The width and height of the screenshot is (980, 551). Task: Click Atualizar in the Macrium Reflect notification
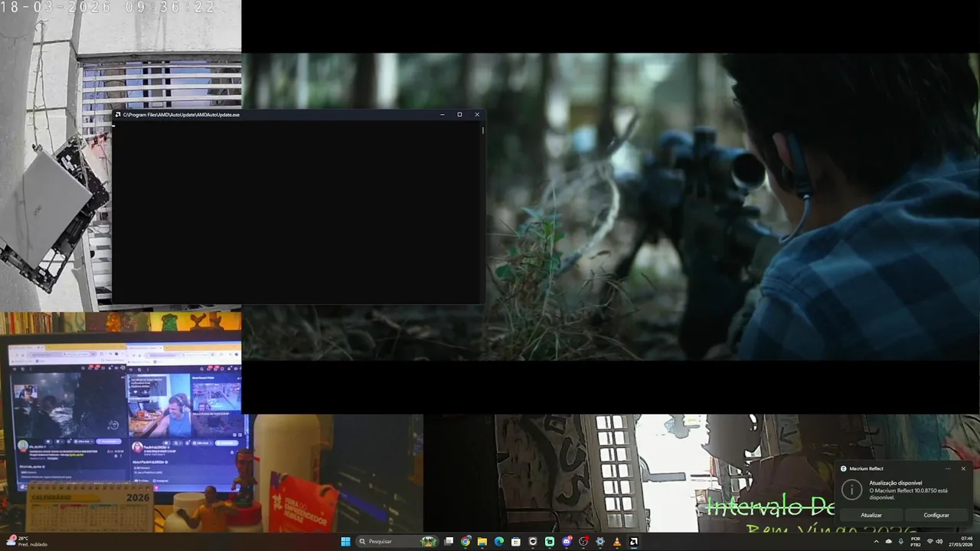click(x=871, y=515)
